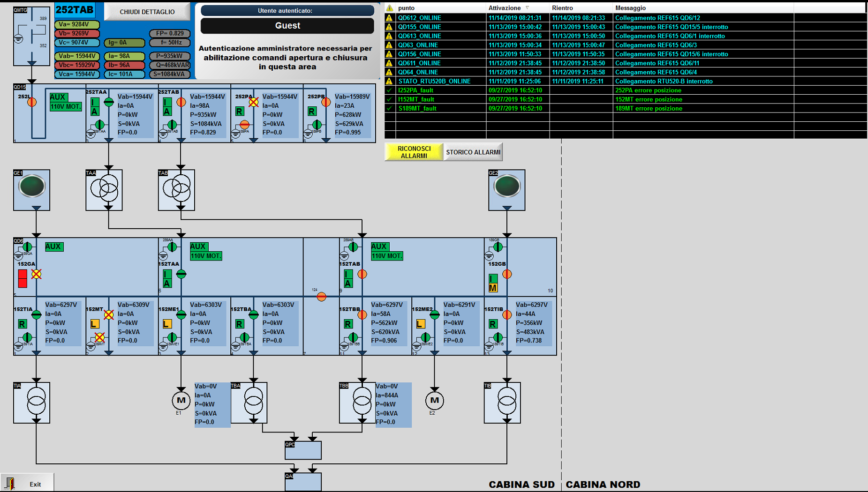Click the 152TBB breaker symbol
This screenshot has height=492, width=868.
point(362,315)
